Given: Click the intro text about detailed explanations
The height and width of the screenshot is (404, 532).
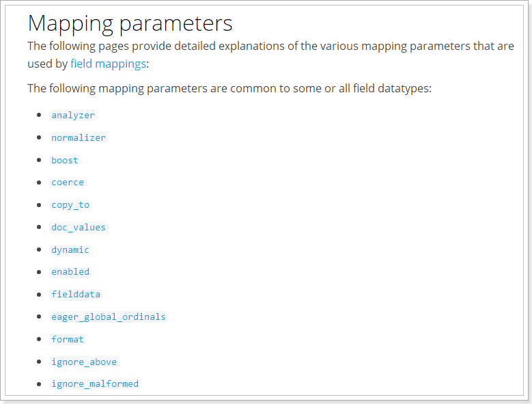Looking at the screenshot, I should [270, 55].
